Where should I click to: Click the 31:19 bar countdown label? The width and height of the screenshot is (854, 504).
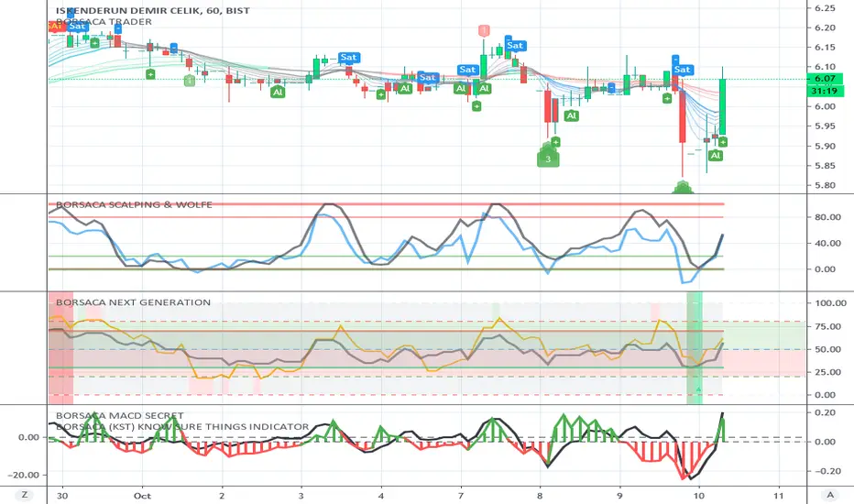825,91
